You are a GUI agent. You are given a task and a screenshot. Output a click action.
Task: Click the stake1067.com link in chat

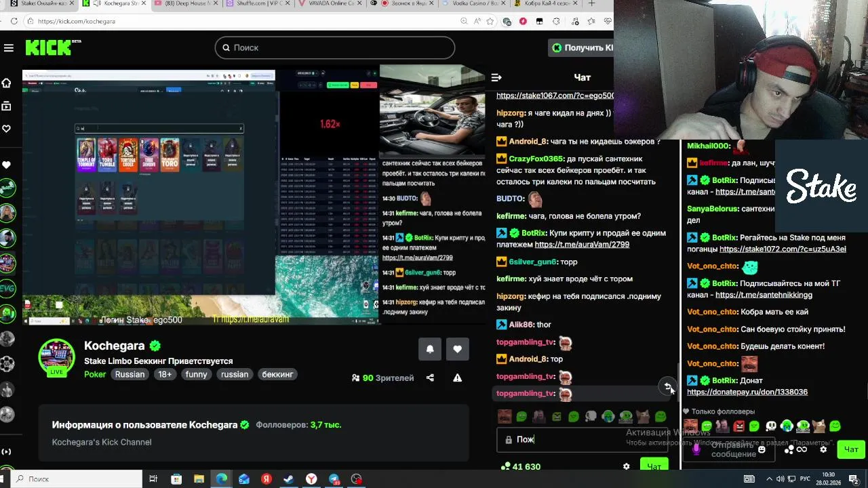pos(555,96)
